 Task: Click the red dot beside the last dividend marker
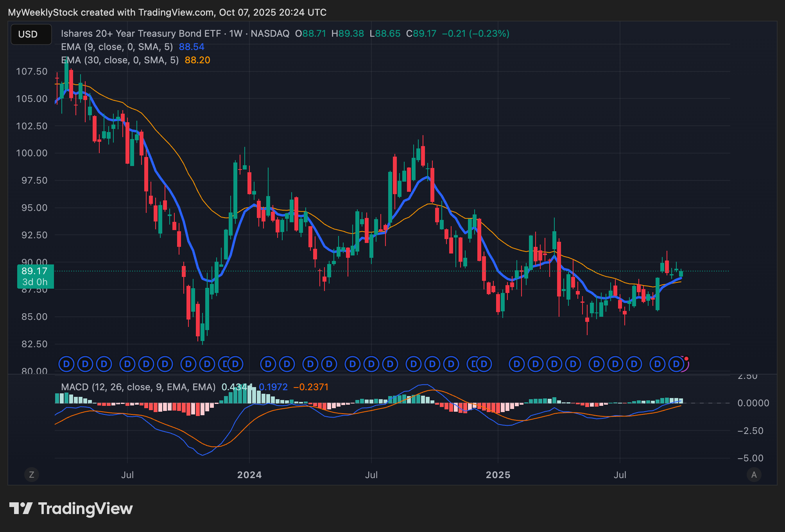tap(686, 359)
